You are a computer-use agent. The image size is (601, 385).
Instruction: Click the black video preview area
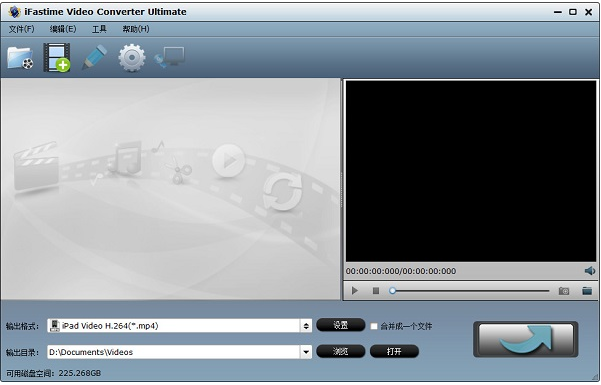pos(471,171)
